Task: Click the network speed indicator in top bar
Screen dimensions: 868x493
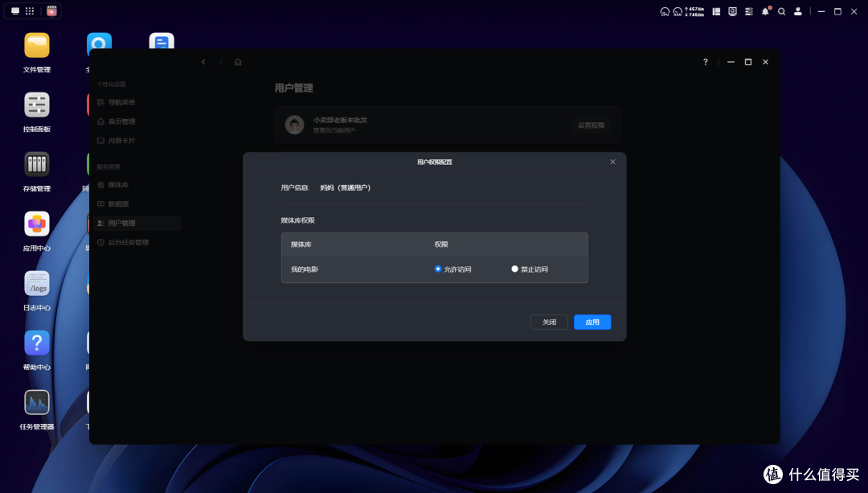Action: [x=694, y=11]
